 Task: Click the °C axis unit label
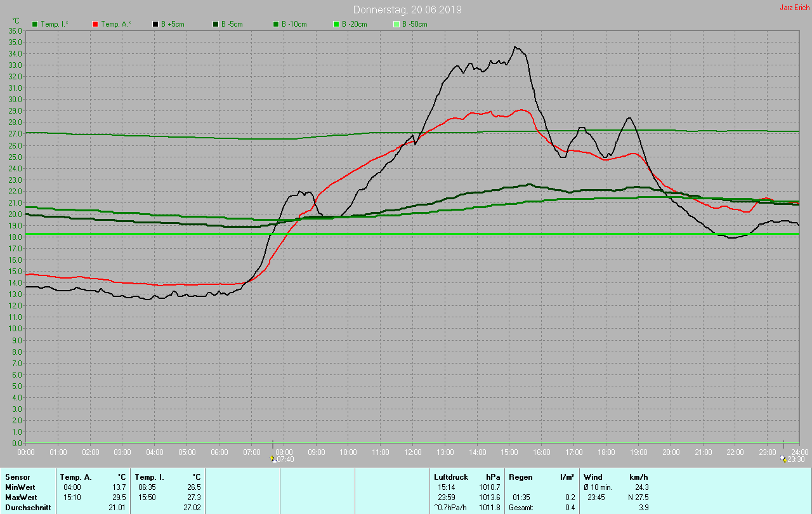[x=16, y=21]
